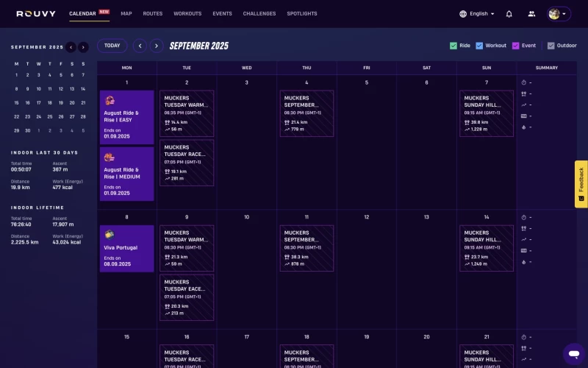Select day 30 in mini calendar
The width and height of the screenshot is (588, 368).
pyautogui.click(x=27, y=131)
